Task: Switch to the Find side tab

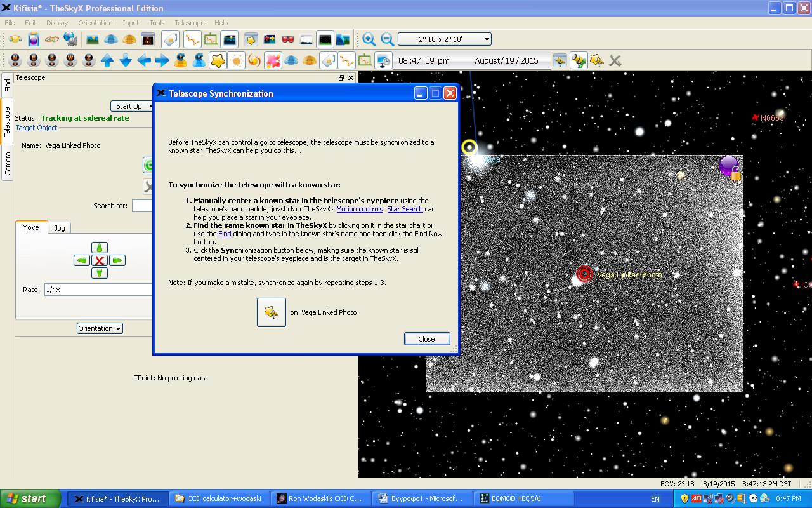Action: (8, 85)
